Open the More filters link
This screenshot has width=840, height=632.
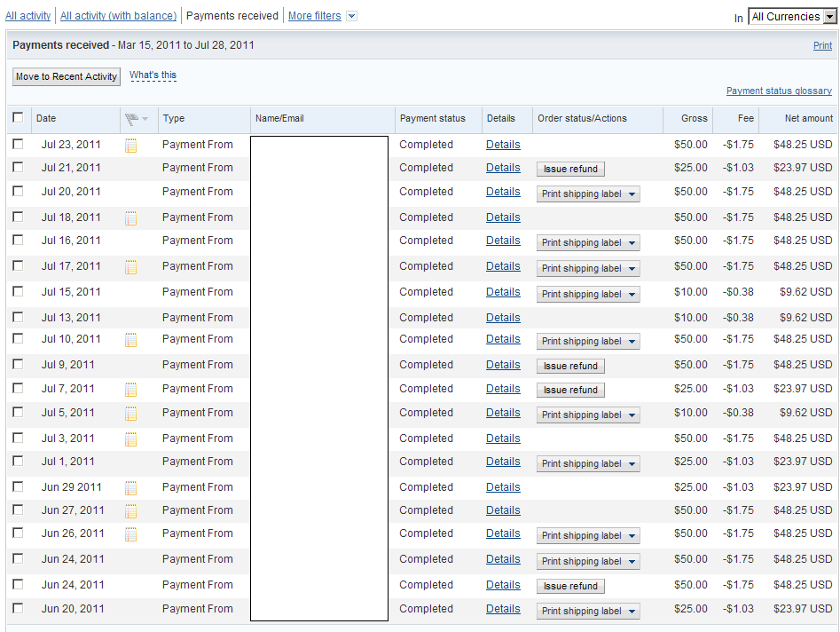[x=315, y=16]
